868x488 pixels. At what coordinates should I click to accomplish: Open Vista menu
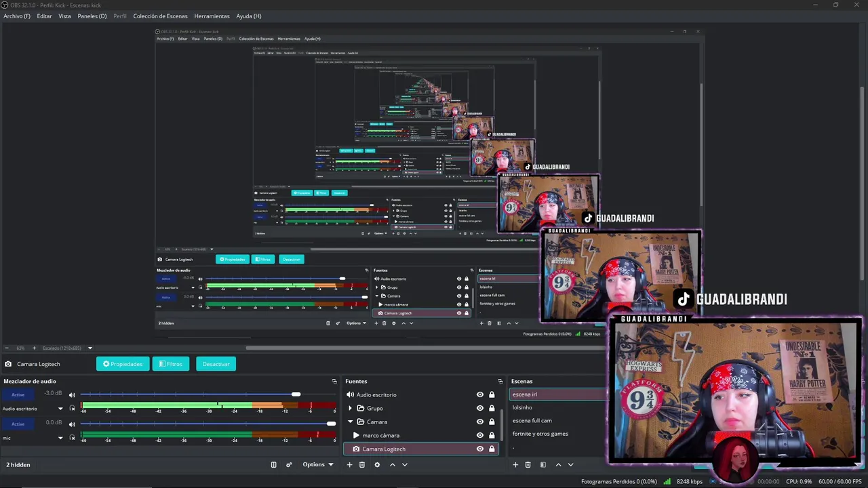(x=64, y=16)
